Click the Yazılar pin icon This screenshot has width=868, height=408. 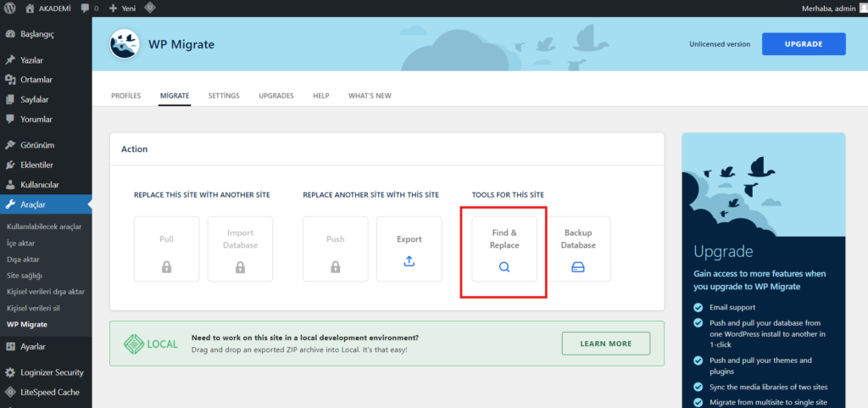pyautogui.click(x=10, y=59)
